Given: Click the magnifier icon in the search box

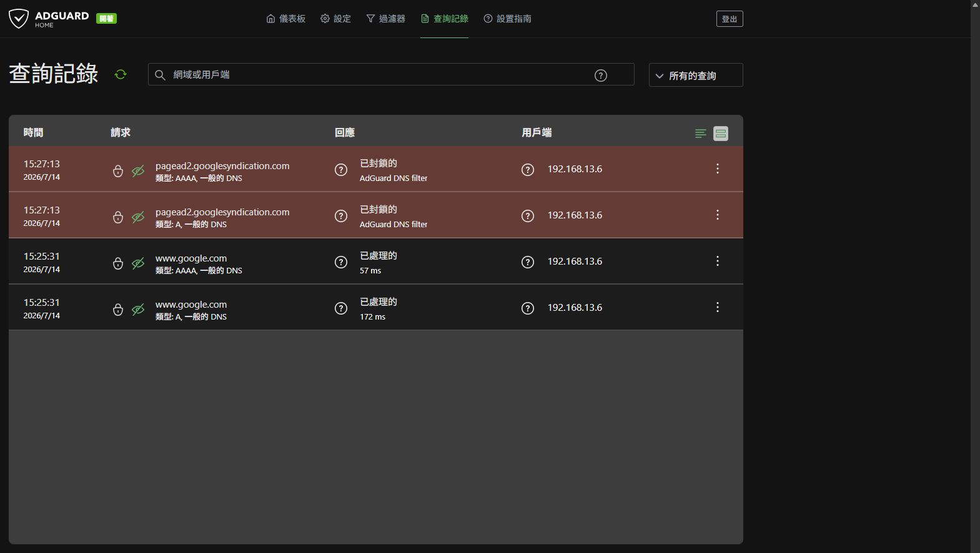Looking at the screenshot, I should pyautogui.click(x=160, y=75).
